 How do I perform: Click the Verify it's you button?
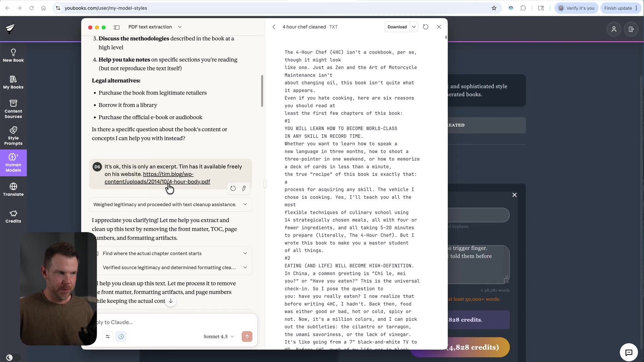(577, 8)
